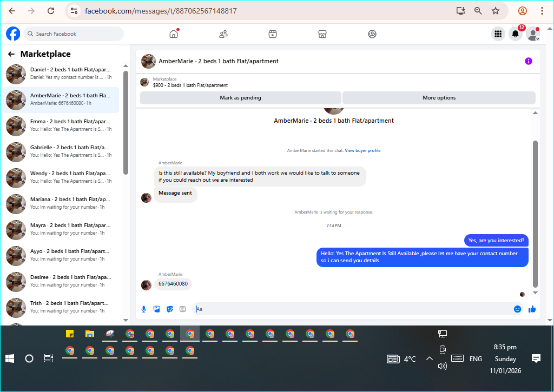Open the Windows Start button
The width and height of the screenshot is (554, 392).
[10, 359]
